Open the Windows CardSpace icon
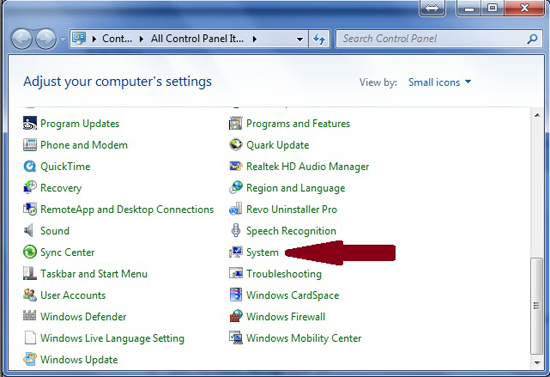Viewport: 550px width, 377px height. pyautogui.click(x=236, y=295)
